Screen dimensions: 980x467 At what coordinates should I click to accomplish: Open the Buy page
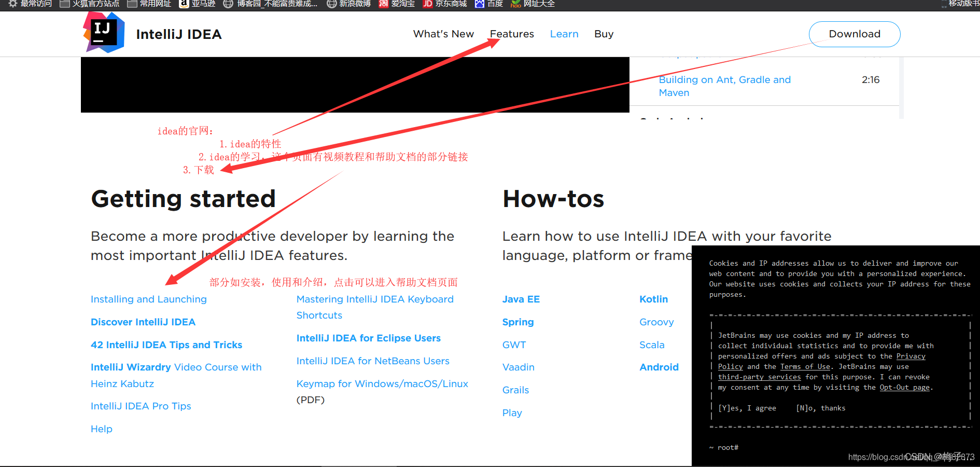(604, 34)
